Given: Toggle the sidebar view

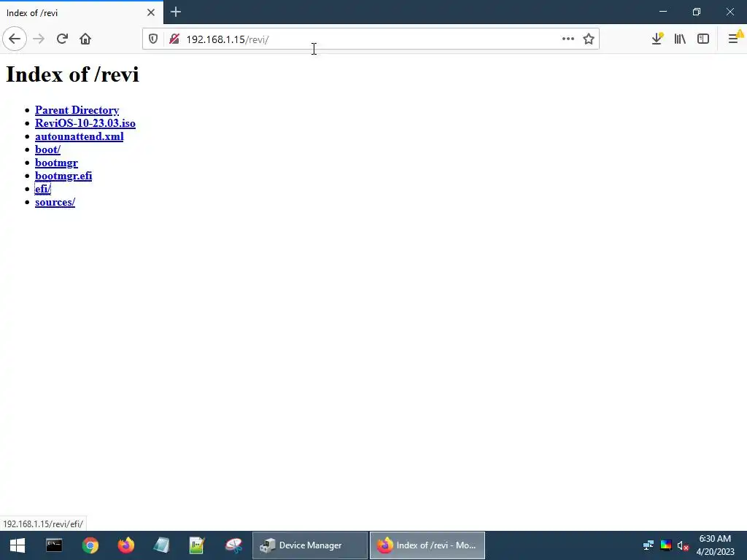Looking at the screenshot, I should click(x=703, y=39).
